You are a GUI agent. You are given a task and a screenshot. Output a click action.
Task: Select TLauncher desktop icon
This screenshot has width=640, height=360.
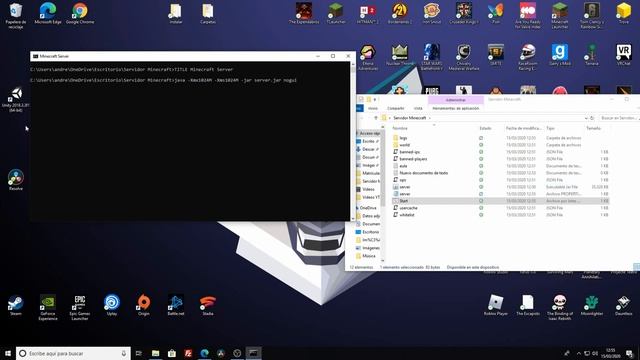(336, 13)
